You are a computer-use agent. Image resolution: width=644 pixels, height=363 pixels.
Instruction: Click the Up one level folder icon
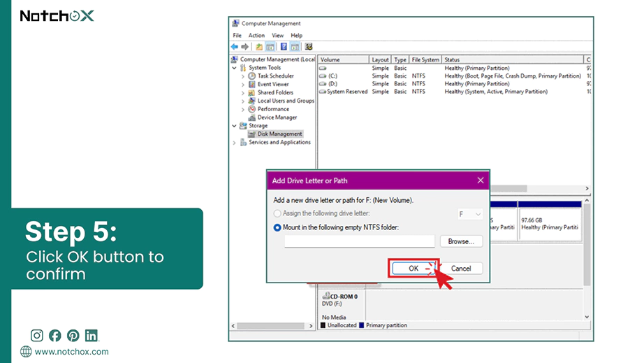[x=258, y=47]
